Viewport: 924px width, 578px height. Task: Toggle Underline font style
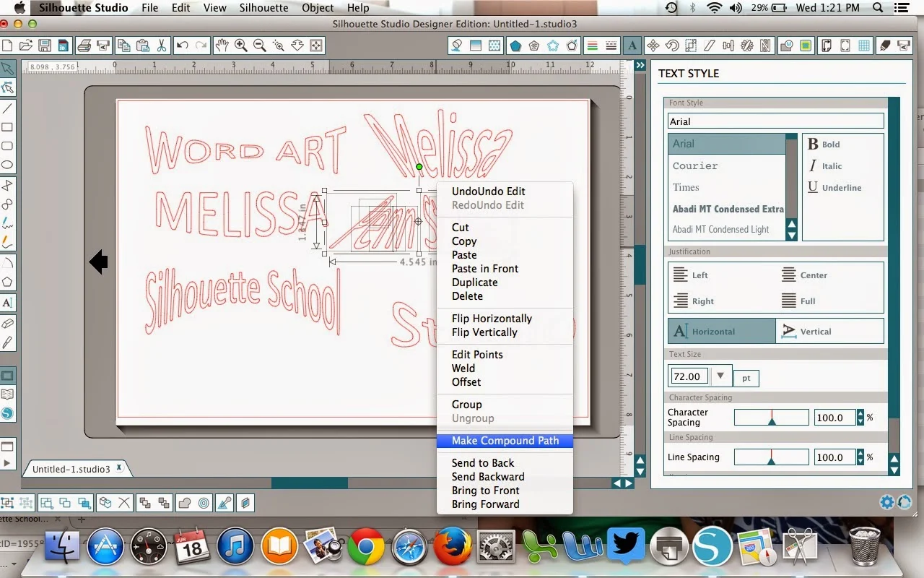click(x=834, y=187)
